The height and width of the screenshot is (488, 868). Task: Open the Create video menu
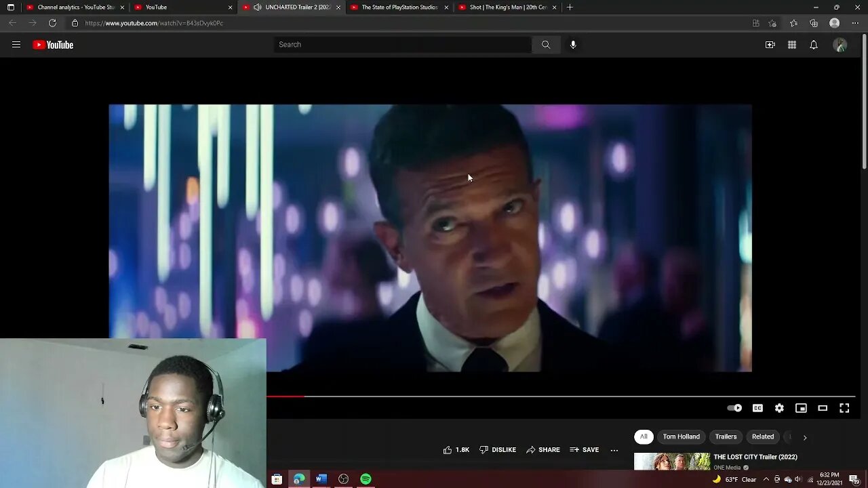[x=770, y=45]
